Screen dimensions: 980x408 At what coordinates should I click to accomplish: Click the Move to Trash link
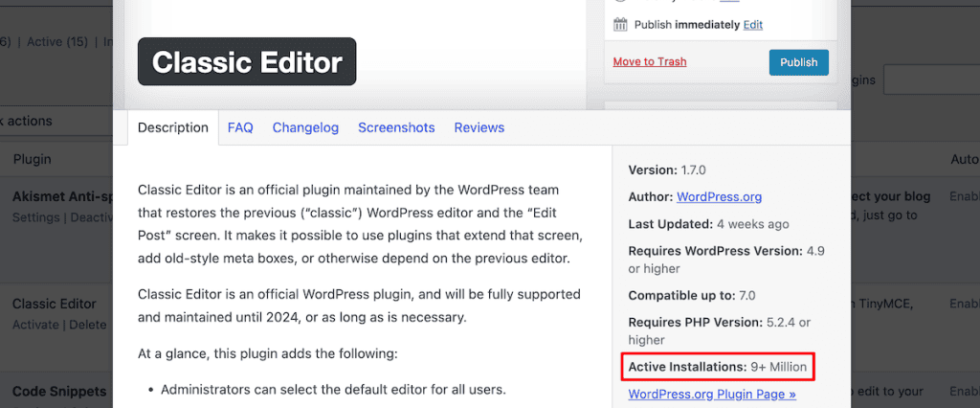[x=650, y=61]
